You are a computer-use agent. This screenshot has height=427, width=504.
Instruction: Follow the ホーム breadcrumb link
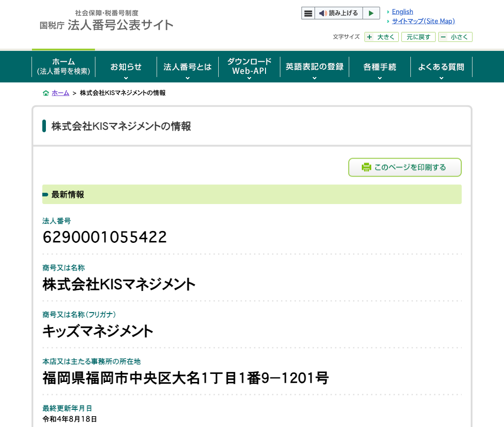60,93
